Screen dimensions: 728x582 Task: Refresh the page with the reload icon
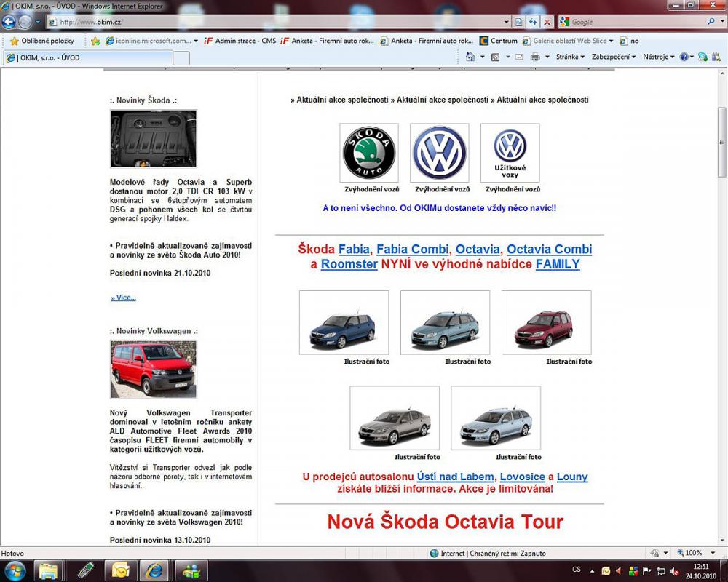pyautogui.click(x=533, y=22)
